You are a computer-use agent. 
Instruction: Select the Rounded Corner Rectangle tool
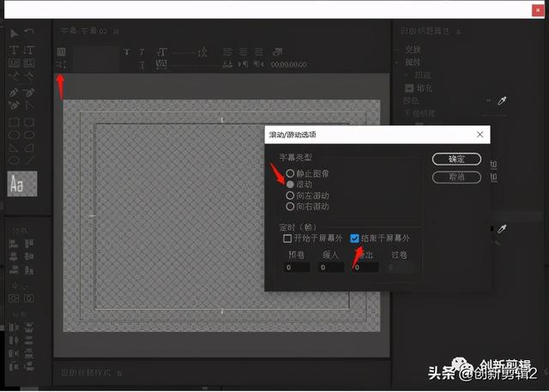(28, 122)
